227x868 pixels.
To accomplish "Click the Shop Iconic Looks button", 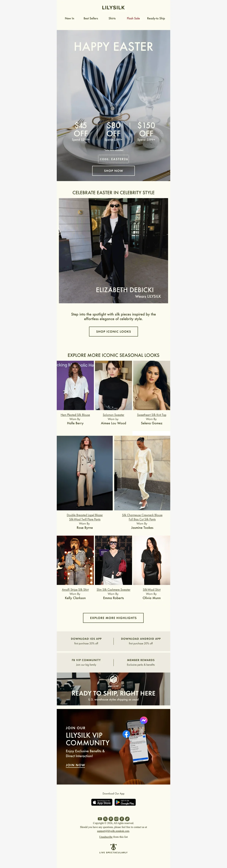I will pos(113,331).
